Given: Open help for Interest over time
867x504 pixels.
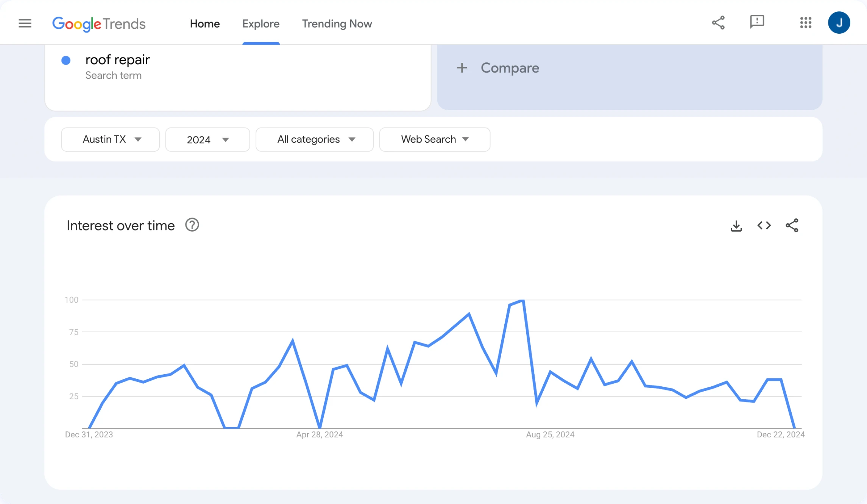Looking at the screenshot, I should (192, 225).
